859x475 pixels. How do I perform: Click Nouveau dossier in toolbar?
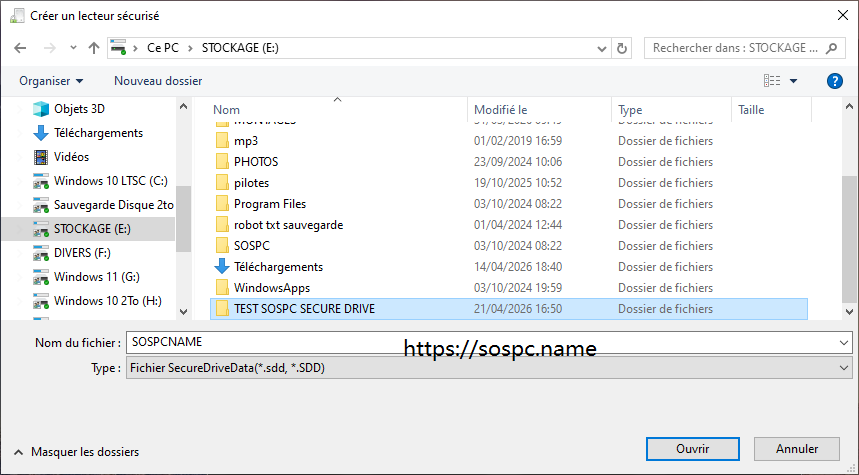click(x=158, y=80)
